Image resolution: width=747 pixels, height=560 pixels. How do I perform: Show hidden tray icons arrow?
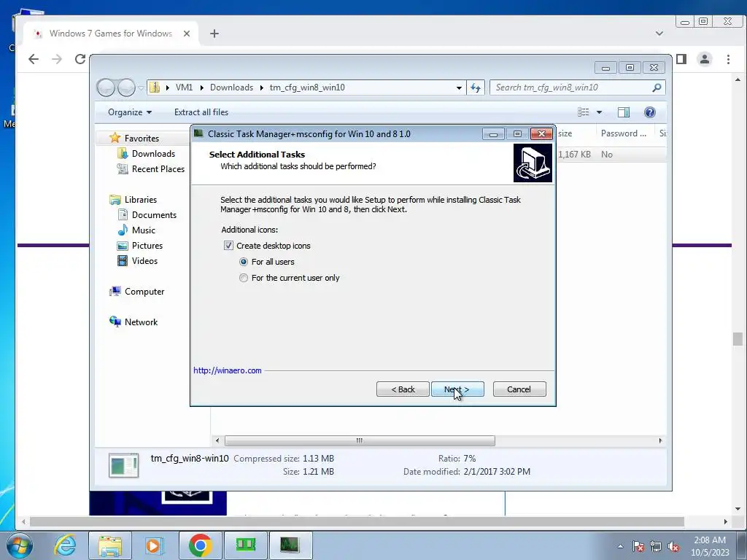pos(620,546)
